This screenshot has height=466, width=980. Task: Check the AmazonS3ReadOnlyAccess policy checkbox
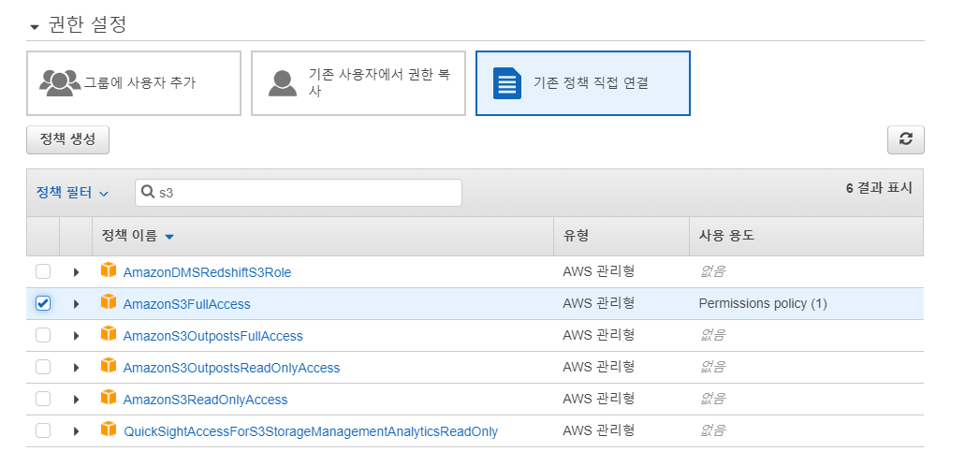click(x=42, y=400)
